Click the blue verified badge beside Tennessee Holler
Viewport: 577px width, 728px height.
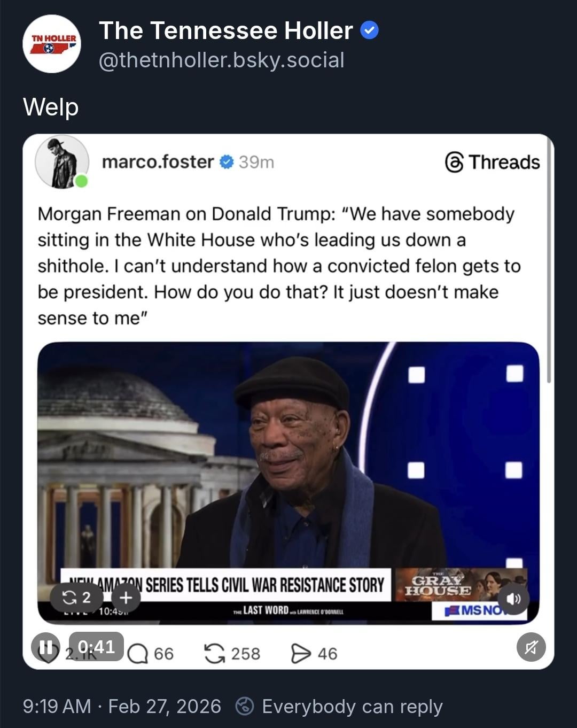point(370,30)
